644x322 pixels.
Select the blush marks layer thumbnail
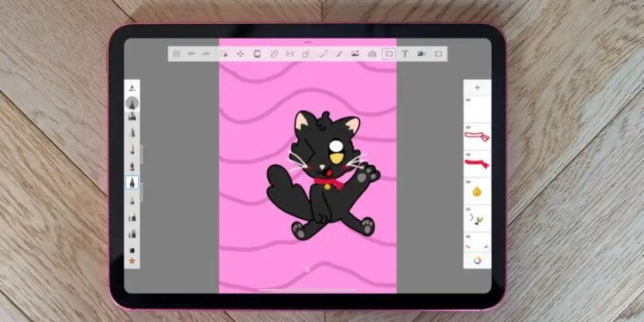click(477, 243)
